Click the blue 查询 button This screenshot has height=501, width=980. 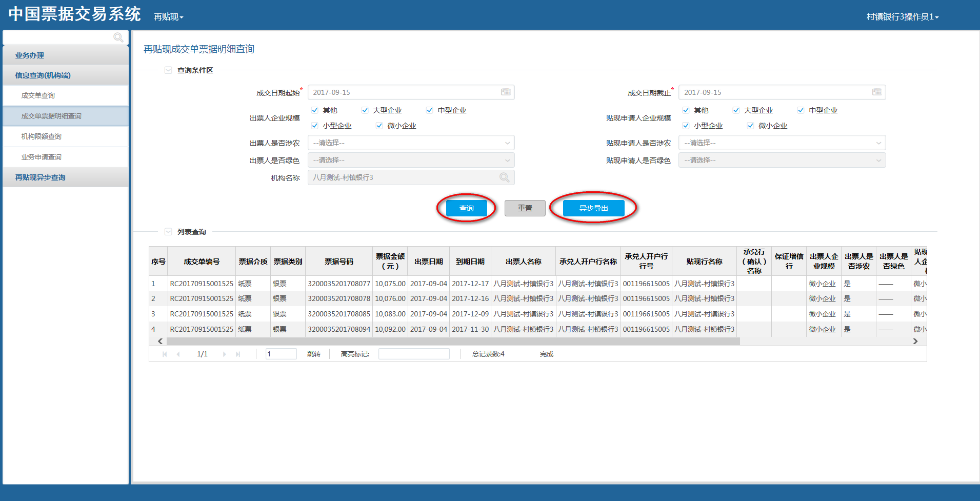[467, 208]
